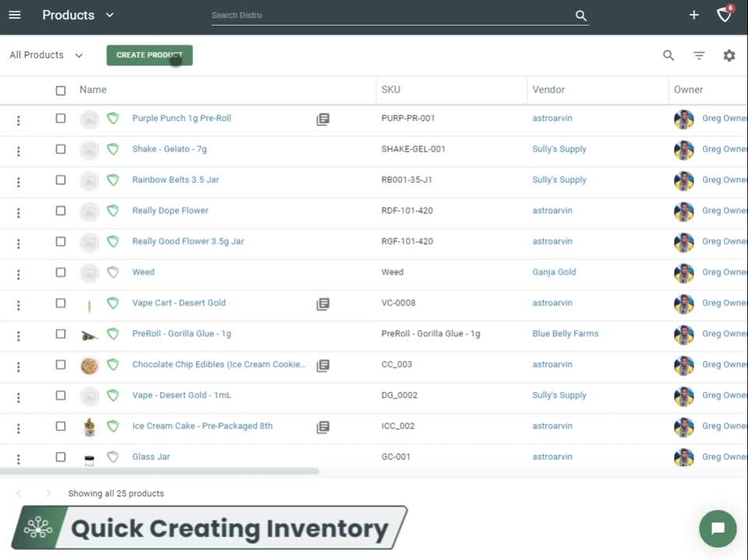Open row actions menu for Weed
Viewport: 748px width, 560px height.
(x=18, y=275)
